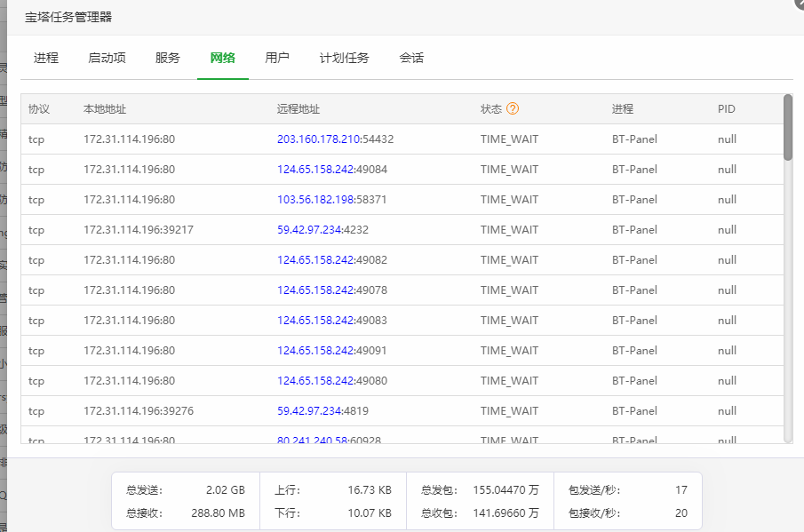Click the 总发包 value 155.04470 万
Screen dimensions: 804x532
(x=505, y=490)
